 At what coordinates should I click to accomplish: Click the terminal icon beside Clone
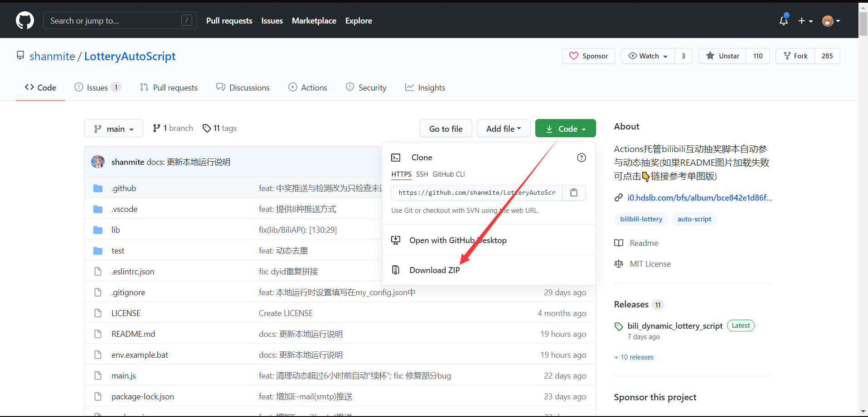click(x=396, y=158)
